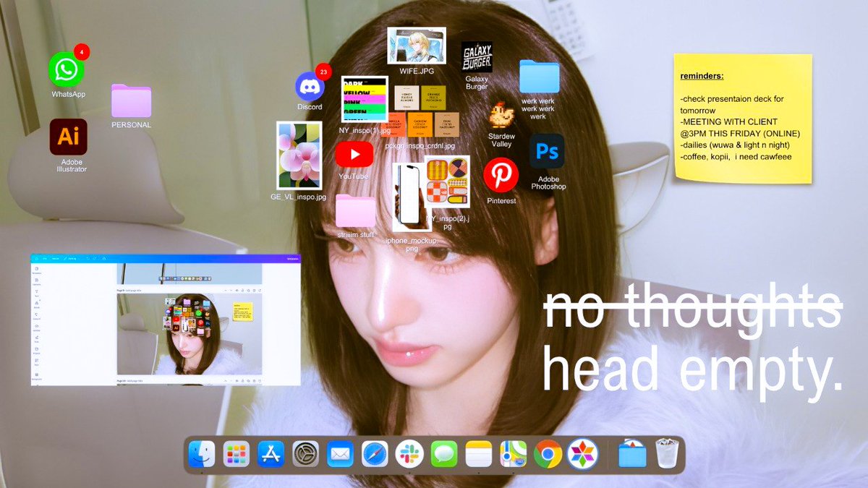Launch Google Chrome from the dock

click(x=548, y=454)
